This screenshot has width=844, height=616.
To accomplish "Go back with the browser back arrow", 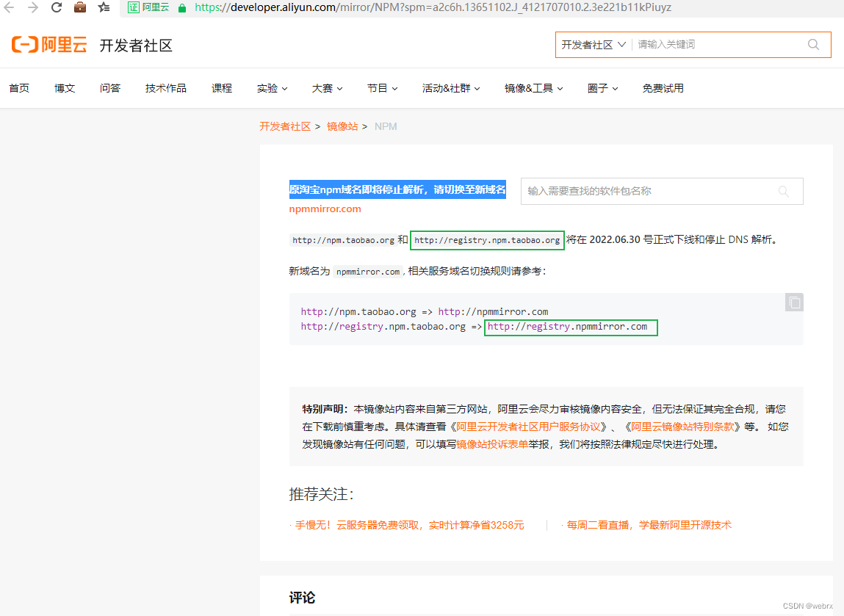I will [9, 7].
